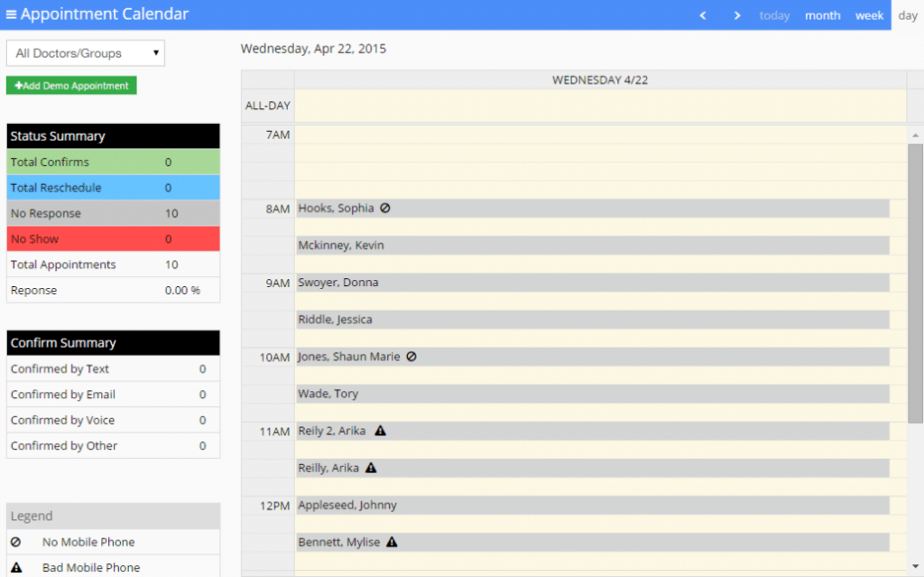
Task: Click the WEDNESDAY 4/22 column header
Action: click(x=600, y=79)
